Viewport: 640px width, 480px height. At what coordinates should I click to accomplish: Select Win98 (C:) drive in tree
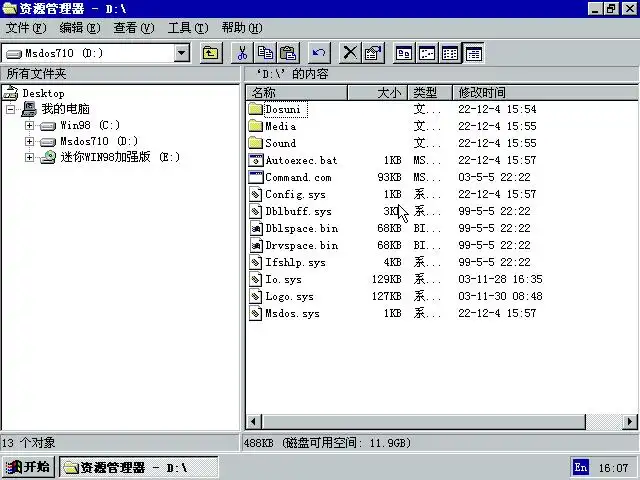(x=90, y=125)
